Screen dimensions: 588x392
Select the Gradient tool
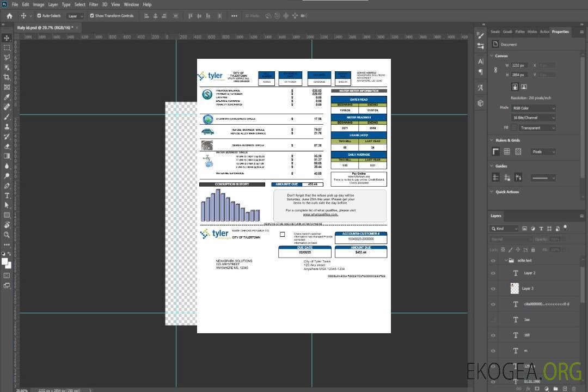[x=7, y=156]
